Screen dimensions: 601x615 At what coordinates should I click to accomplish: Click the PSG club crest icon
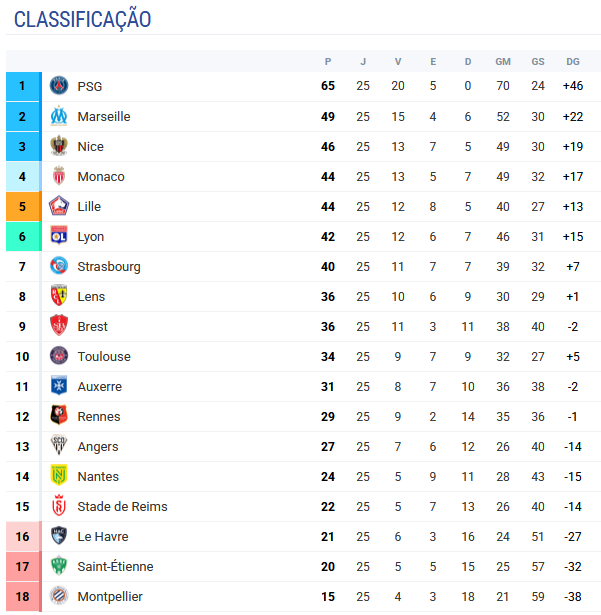(x=59, y=86)
